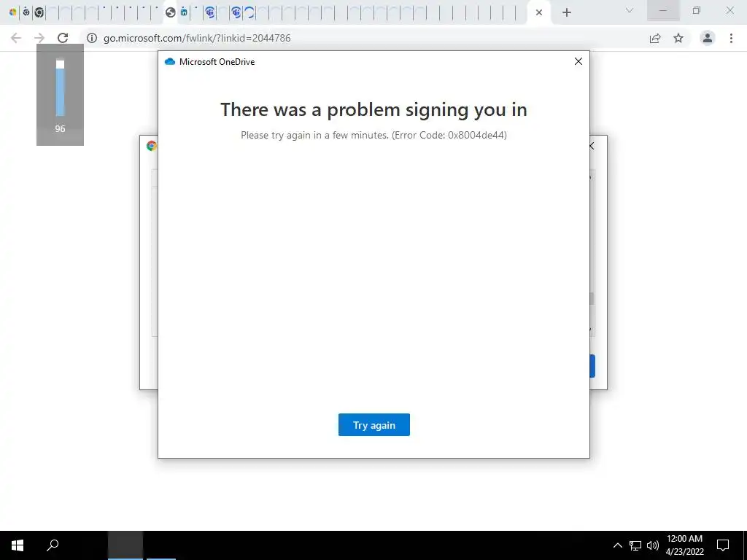Image resolution: width=747 pixels, height=560 pixels.
Task: Restore down the Chrome window
Action: (697, 10)
